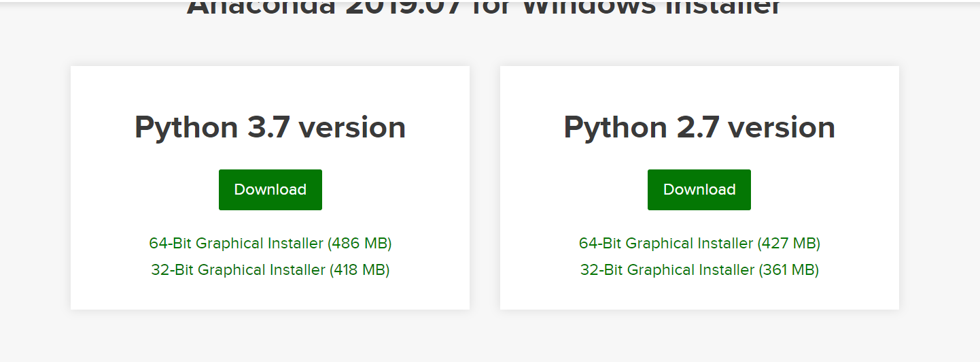Click Download button under Python 3.7 version

tap(270, 190)
